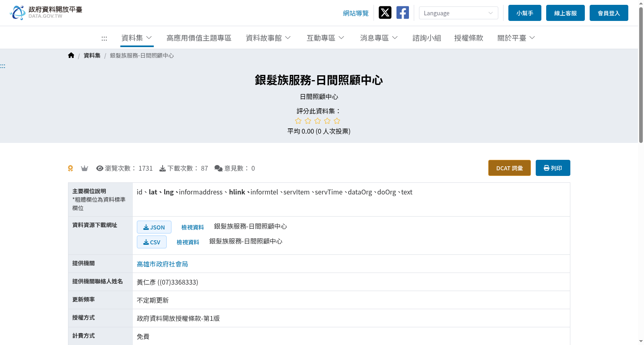Click the accessibility anchor dots in navbar
The width and height of the screenshot is (644, 345).
click(104, 38)
